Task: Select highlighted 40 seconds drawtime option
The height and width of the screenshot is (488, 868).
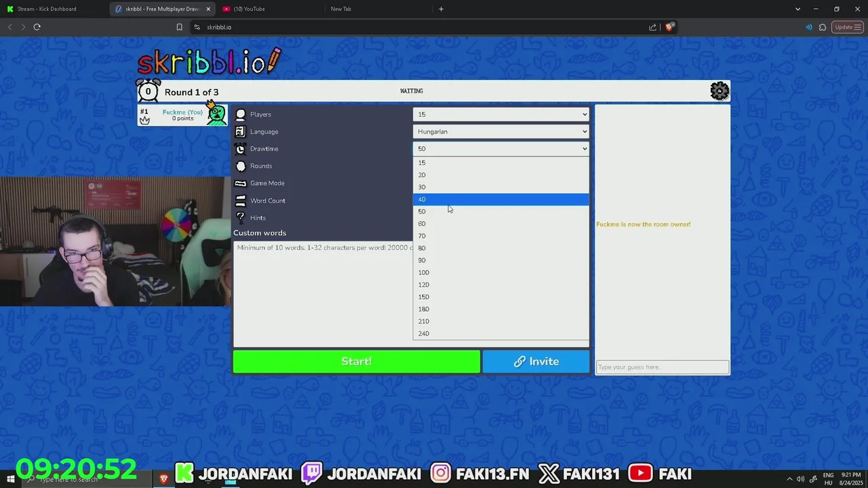Action: pyautogui.click(x=500, y=199)
